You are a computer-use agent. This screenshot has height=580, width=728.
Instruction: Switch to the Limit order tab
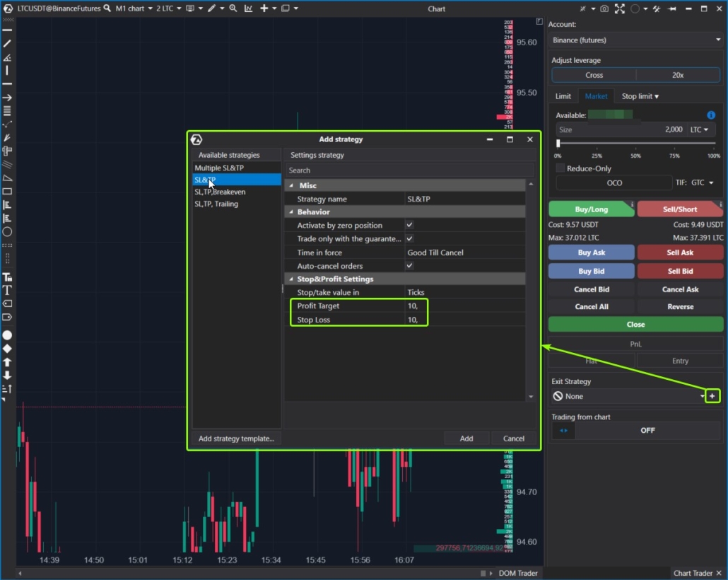(x=563, y=95)
